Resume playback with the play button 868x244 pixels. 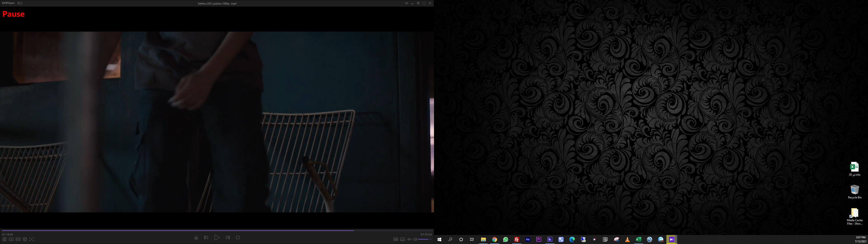point(217,238)
